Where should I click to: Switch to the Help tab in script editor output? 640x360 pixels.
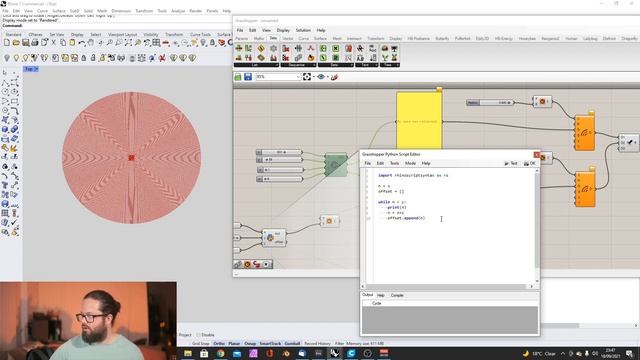[x=381, y=295]
